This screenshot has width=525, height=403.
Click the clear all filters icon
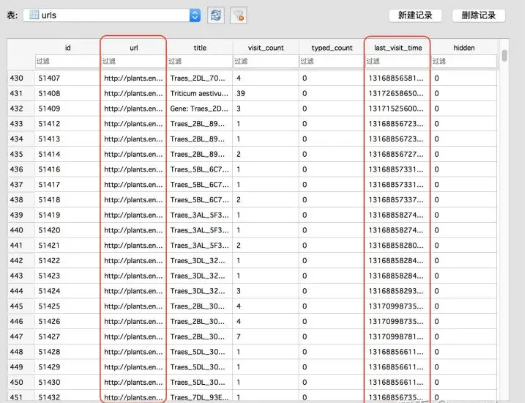pyautogui.click(x=238, y=15)
